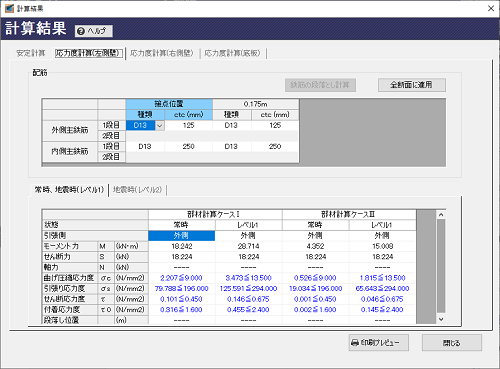The image size is (500, 369).
Task: Select the highlighted 外側 cell under ケースⅠ 常時
Action: [182, 236]
